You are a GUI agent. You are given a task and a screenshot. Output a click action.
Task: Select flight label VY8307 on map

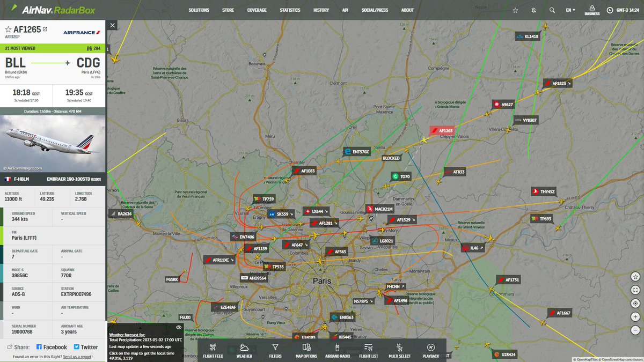coord(526,120)
